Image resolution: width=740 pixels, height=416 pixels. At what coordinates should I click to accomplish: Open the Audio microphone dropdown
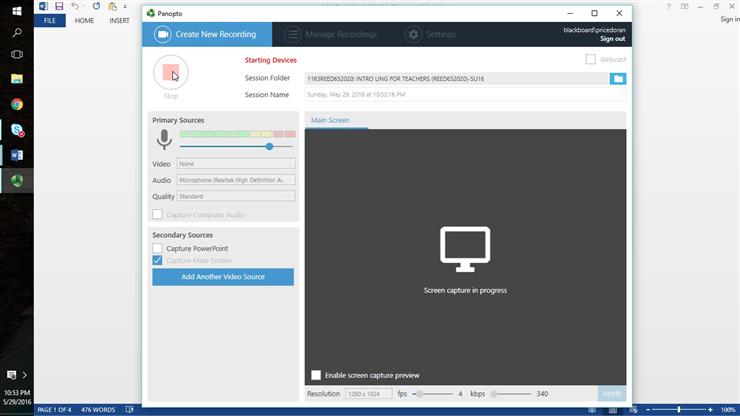click(236, 180)
